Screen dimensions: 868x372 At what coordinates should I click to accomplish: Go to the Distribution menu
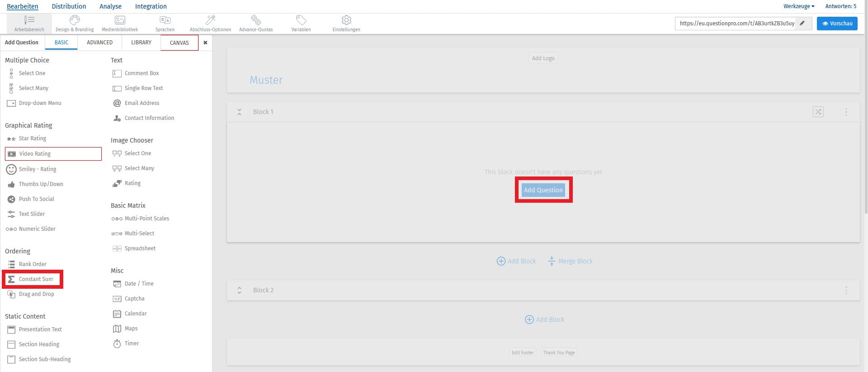click(69, 6)
